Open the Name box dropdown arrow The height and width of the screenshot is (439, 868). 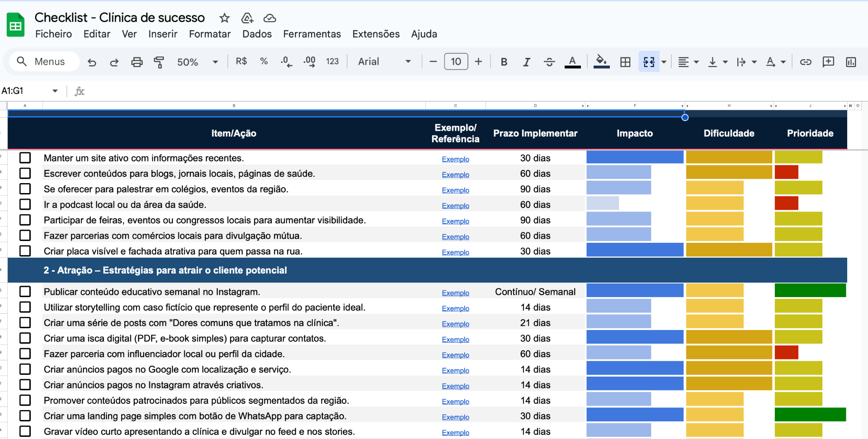[55, 91]
